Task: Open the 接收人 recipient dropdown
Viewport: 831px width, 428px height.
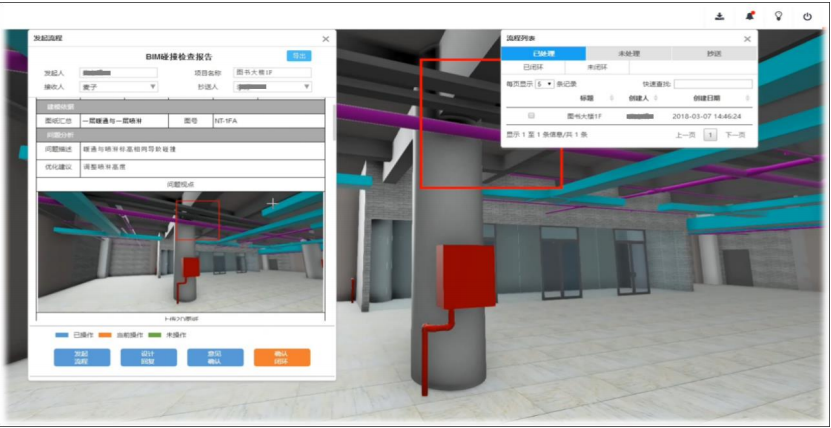Action: [119, 87]
